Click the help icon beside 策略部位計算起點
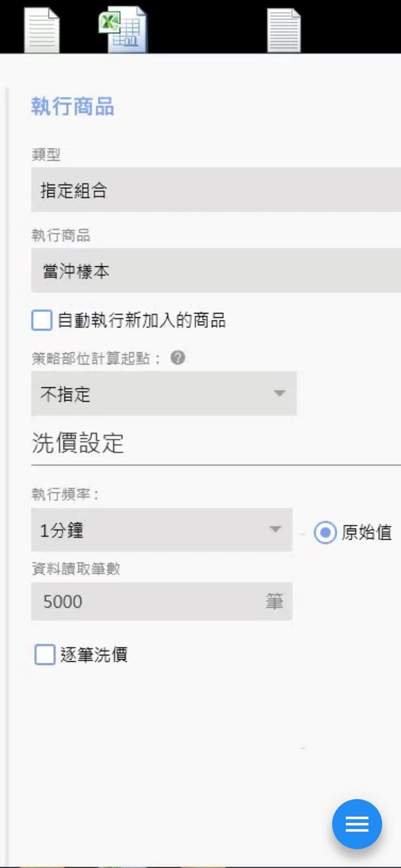Image resolution: width=401 pixels, height=868 pixels. point(178,358)
